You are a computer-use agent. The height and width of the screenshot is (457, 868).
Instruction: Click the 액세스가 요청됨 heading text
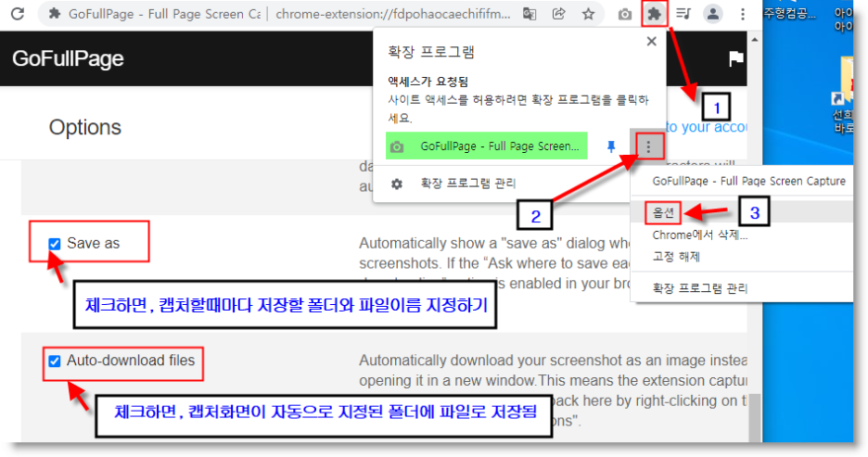click(x=428, y=82)
